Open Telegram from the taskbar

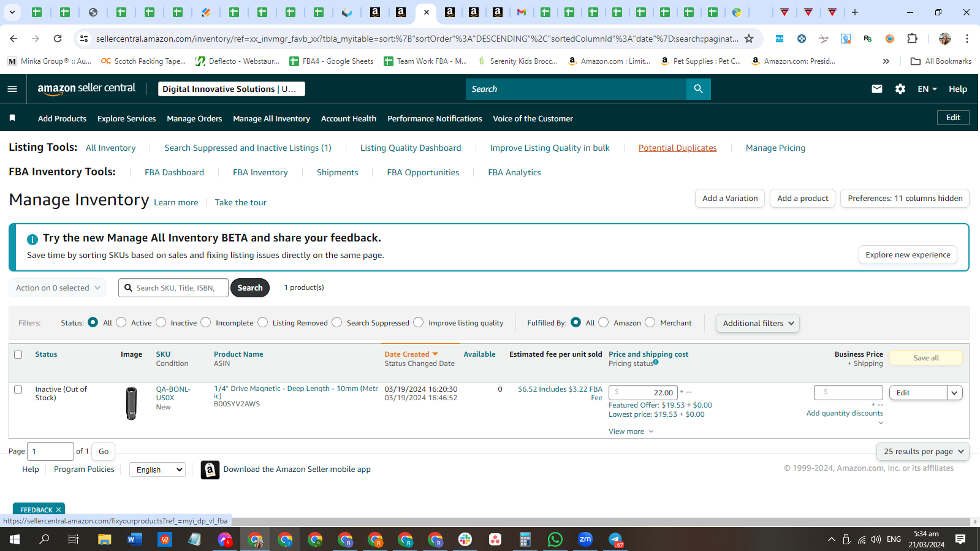615,539
